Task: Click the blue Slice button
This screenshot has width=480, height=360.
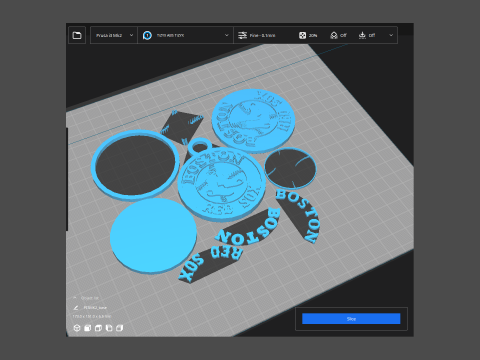Action: pos(351,319)
